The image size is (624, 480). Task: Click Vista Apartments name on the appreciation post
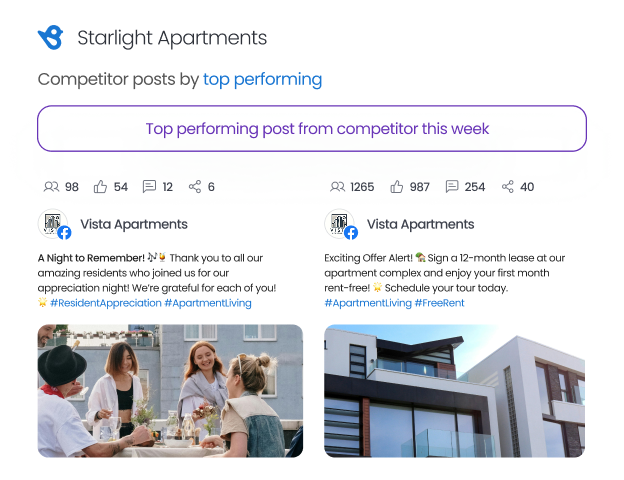point(132,224)
